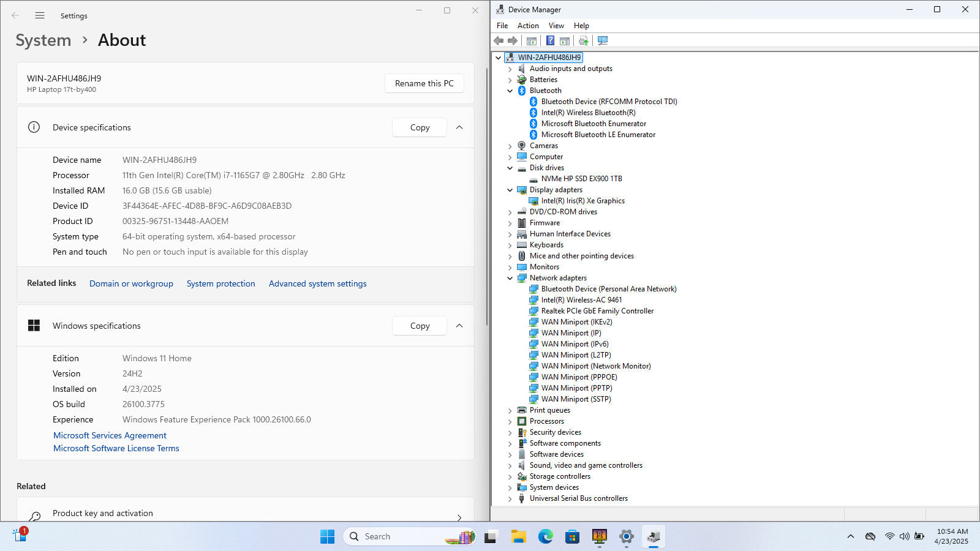Open the System protection link

(x=221, y=283)
